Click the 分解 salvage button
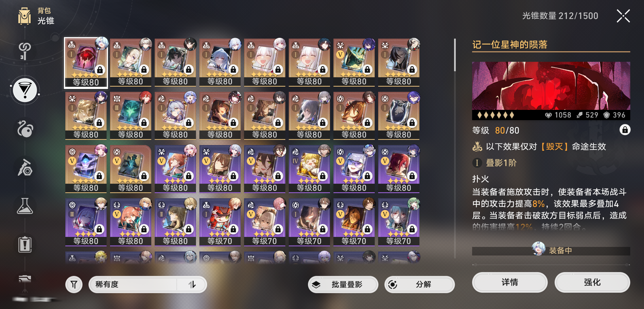This screenshot has height=309, width=644. click(x=419, y=284)
